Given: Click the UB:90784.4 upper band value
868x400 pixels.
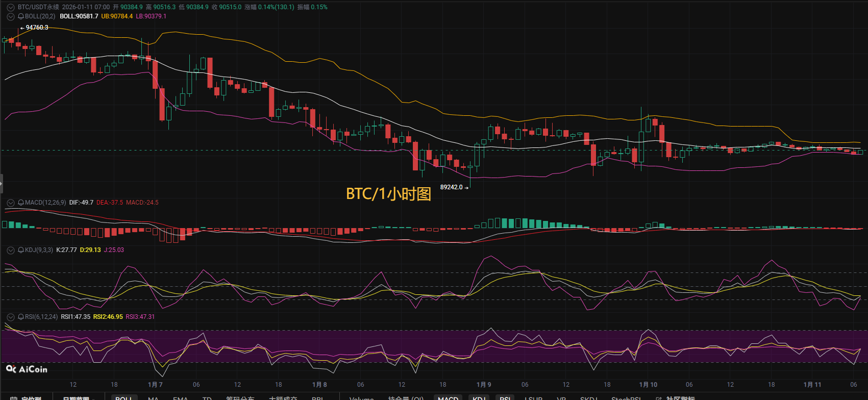Looking at the screenshot, I should coord(117,16).
